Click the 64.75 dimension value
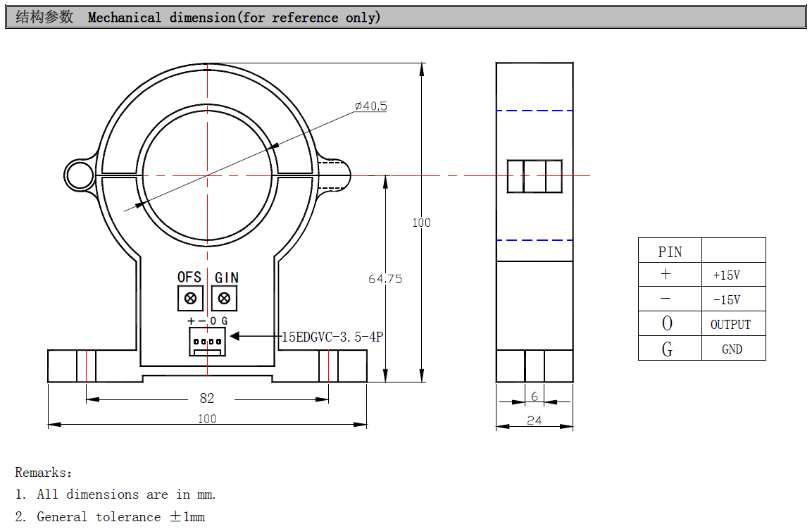 tap(385, 279)
